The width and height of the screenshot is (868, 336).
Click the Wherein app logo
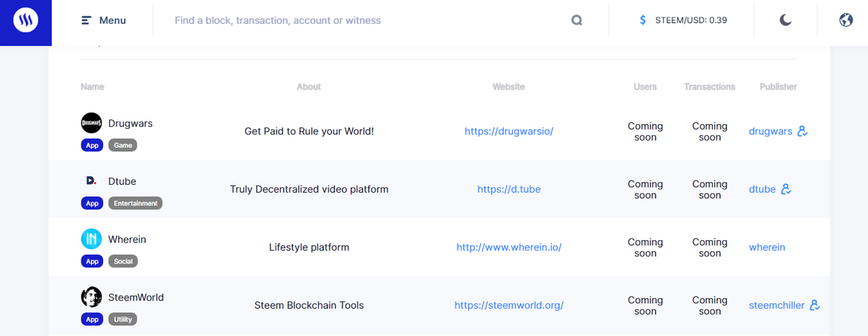pyautogui.click(x=92, y=239)
